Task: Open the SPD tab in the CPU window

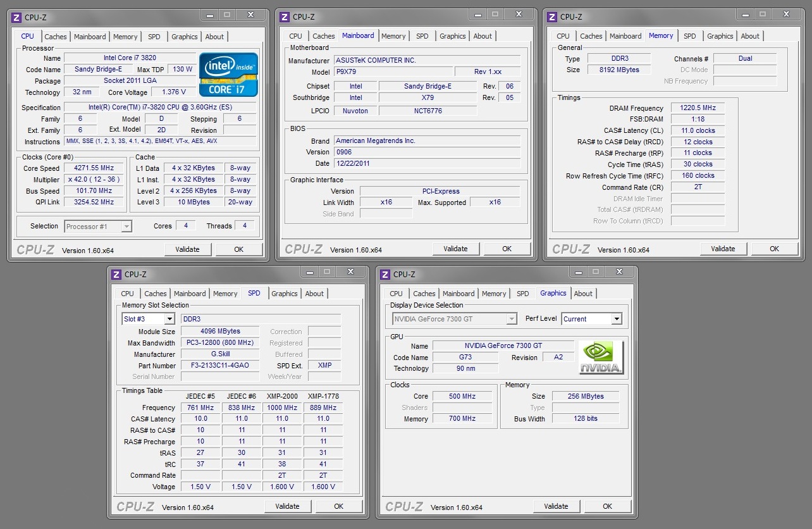Action: tap(154, 37)
